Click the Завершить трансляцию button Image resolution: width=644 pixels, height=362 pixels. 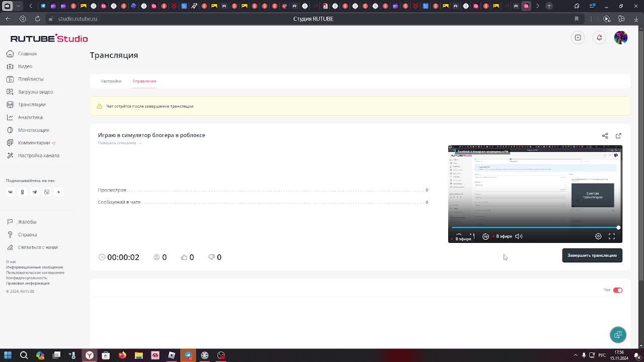pyautogui.click(x=592, y=255)
